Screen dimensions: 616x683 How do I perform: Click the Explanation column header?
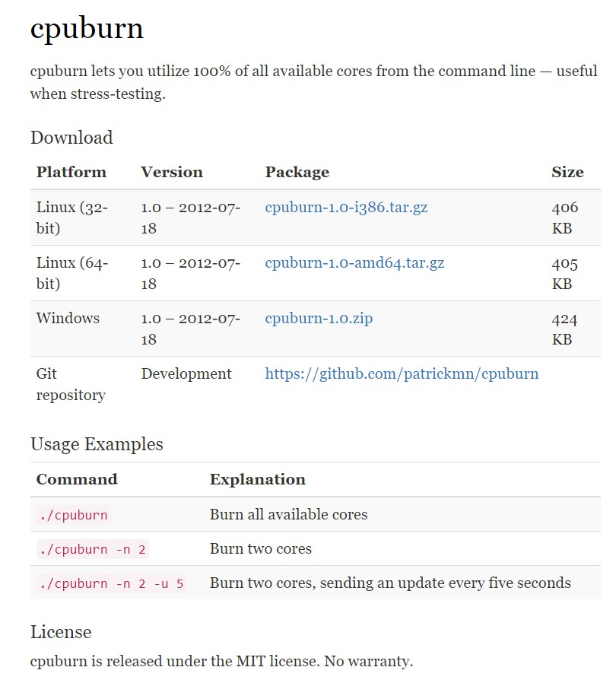pos(257,479)
